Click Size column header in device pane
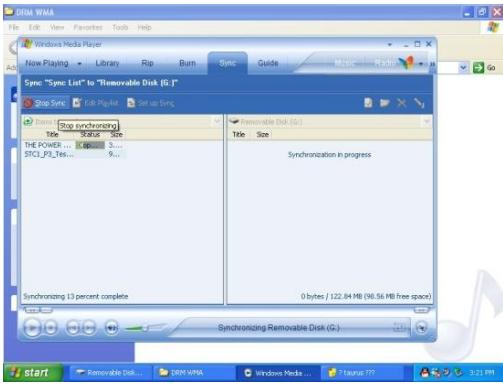The width and height of the screenshot is (503, 384). 263,134
